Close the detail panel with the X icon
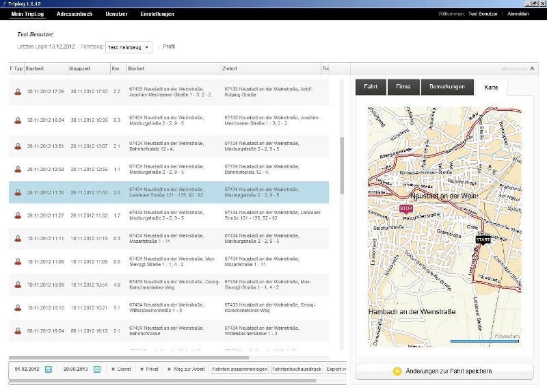Viewport: 547px width, 392px height. tap(532, 68)
